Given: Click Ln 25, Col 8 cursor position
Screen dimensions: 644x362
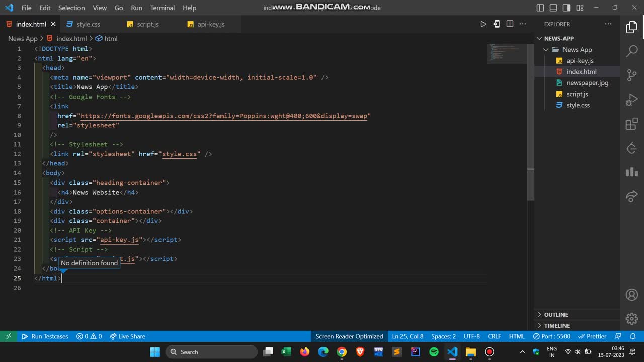Looking at the screenshot, I should pyautogui.click(x=408, y=336).
